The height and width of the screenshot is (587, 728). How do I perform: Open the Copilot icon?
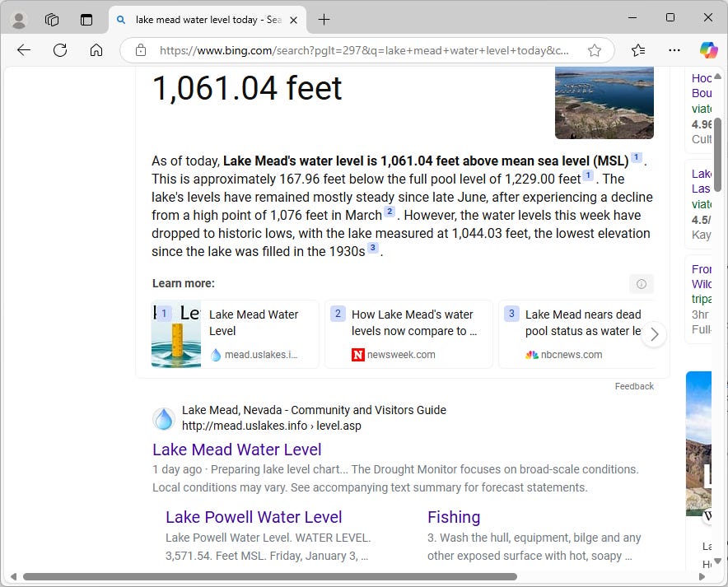[708, 49]
